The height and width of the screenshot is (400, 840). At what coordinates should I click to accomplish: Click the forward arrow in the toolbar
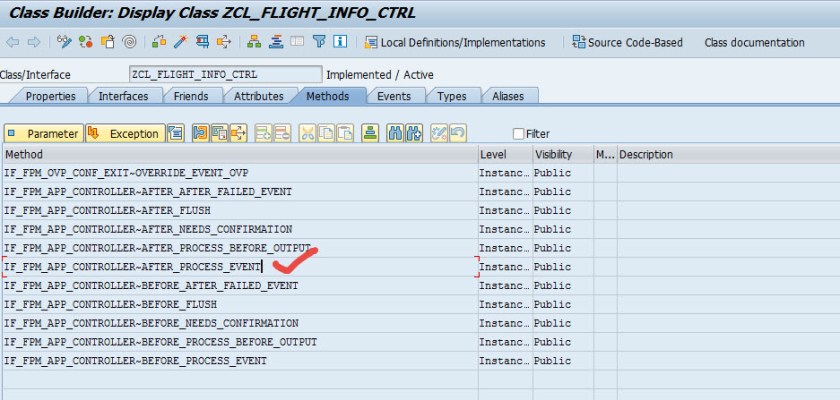point(34,42)
